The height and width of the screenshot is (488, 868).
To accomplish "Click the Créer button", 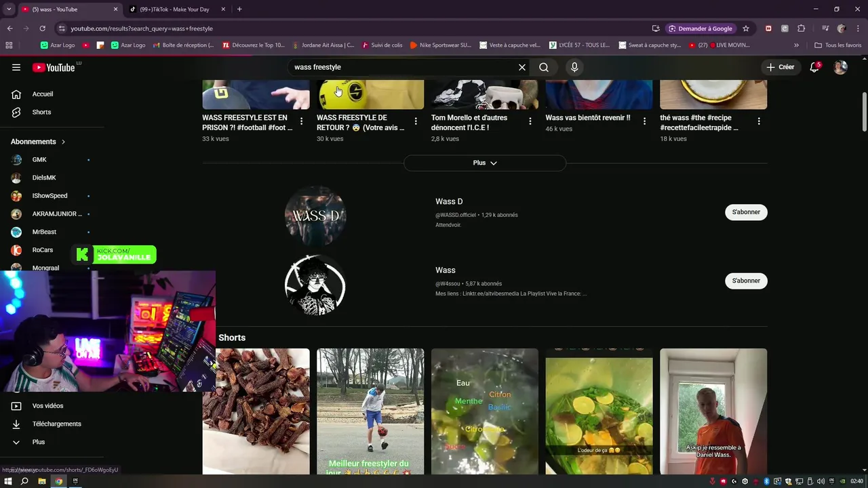I will [x=780, y=67].
